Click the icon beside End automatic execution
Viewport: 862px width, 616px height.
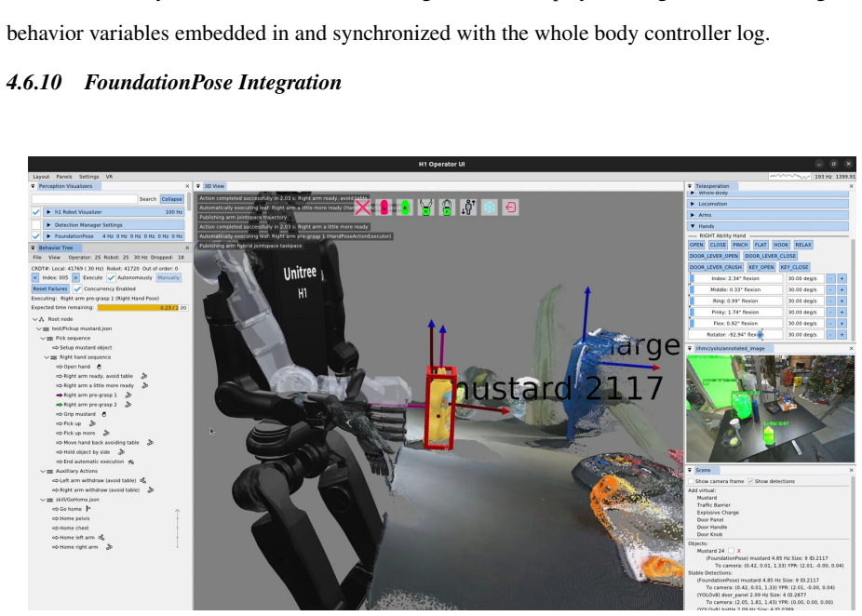click(131, 462)
